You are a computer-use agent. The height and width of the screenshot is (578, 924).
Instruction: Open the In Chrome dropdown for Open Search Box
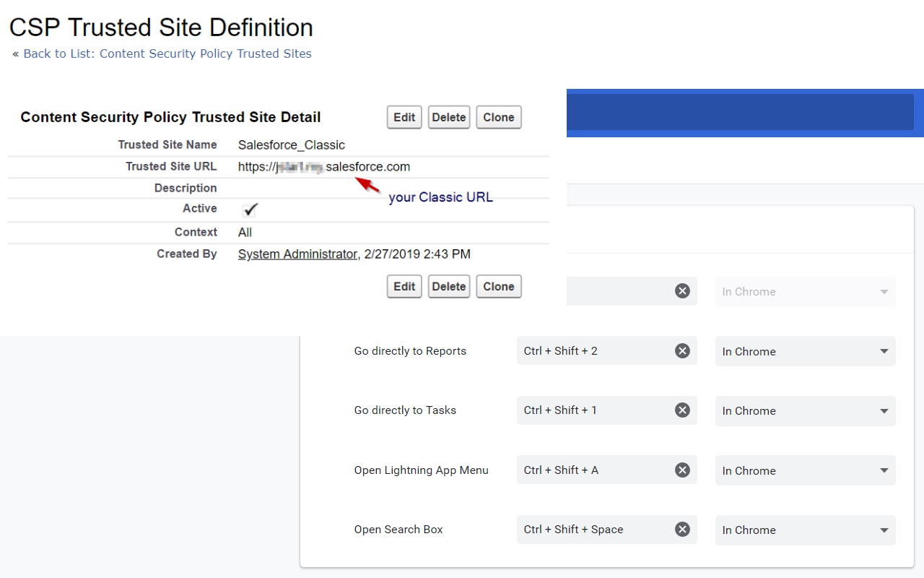[x=805, y=530]
